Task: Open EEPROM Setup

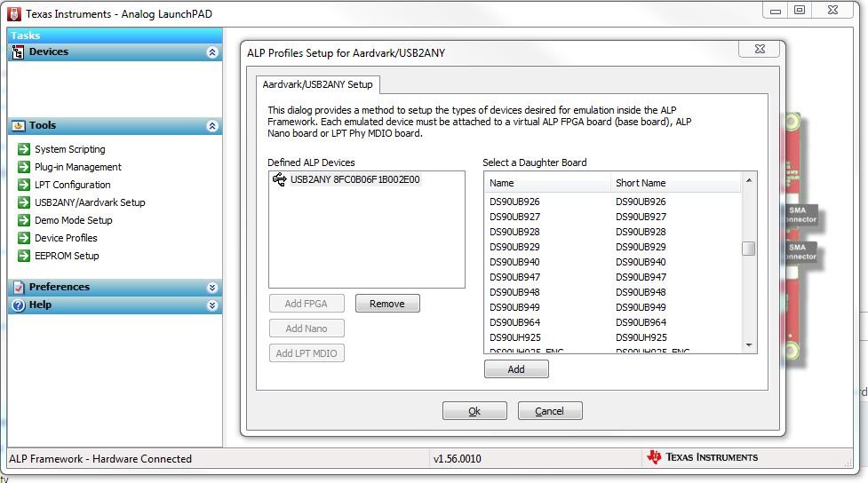Action: pyautogui.click(x=67, y=256)
